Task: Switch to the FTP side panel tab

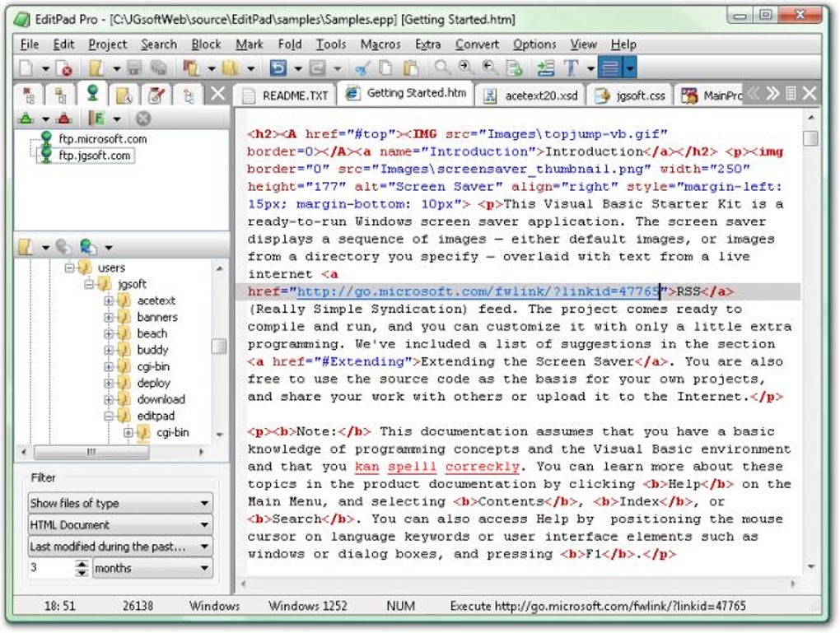Action: tap(93, 94)
